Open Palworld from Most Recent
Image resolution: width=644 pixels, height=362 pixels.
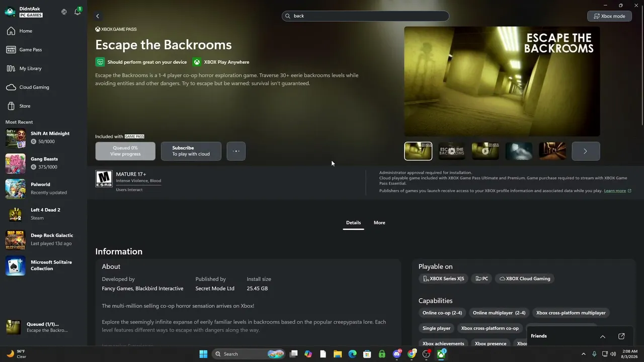point(43,189)
